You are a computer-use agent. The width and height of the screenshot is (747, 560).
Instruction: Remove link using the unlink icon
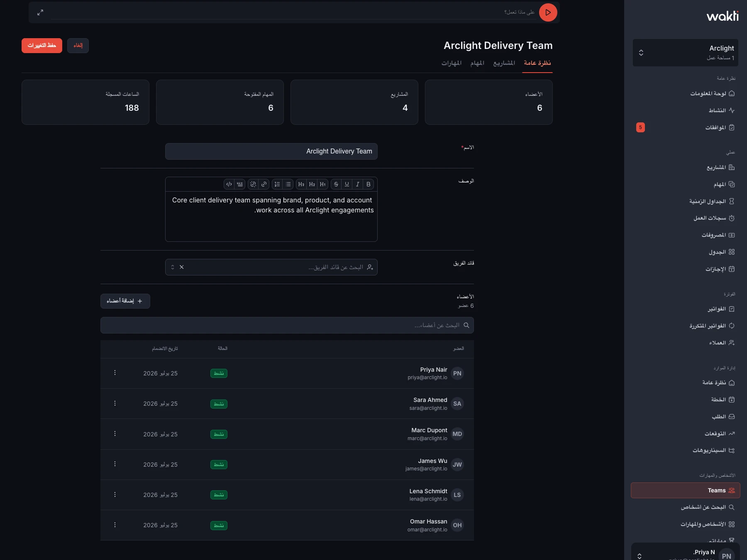coord(253,184)
